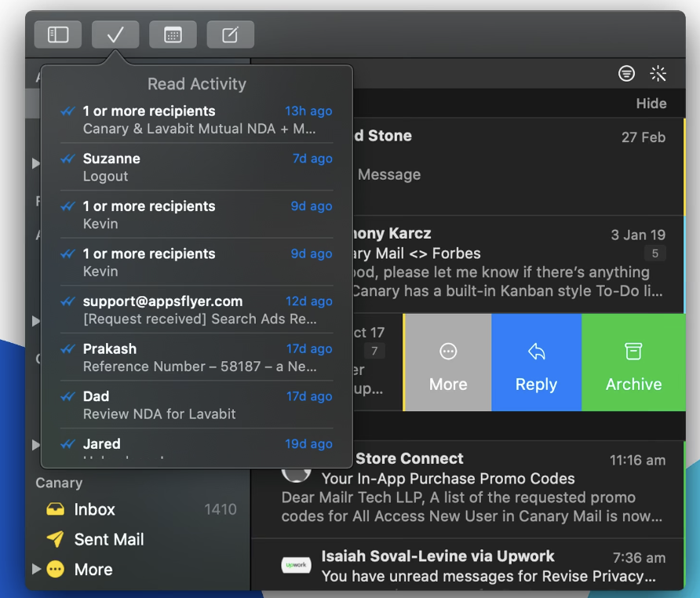Open Jared 19d ago entry

tap(196, 448)
